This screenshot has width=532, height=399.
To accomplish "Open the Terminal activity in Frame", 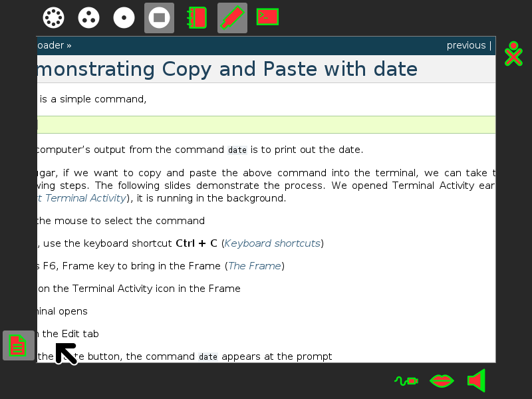I will [267, 17].
